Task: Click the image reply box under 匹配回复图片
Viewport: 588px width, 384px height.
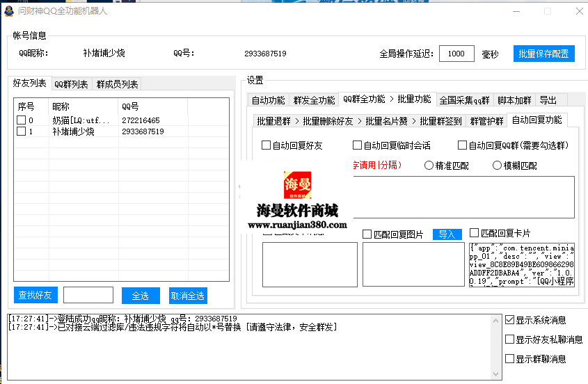Action: coord(413,265)
